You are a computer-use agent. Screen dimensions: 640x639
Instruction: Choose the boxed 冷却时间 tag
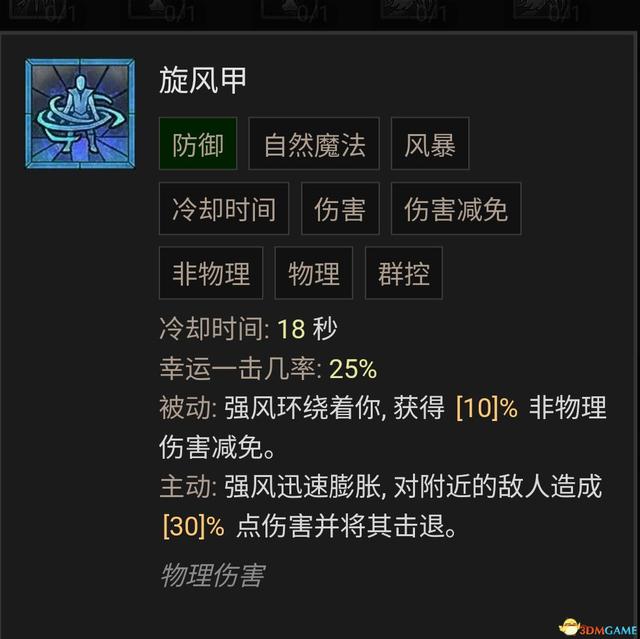click(224, 209)
